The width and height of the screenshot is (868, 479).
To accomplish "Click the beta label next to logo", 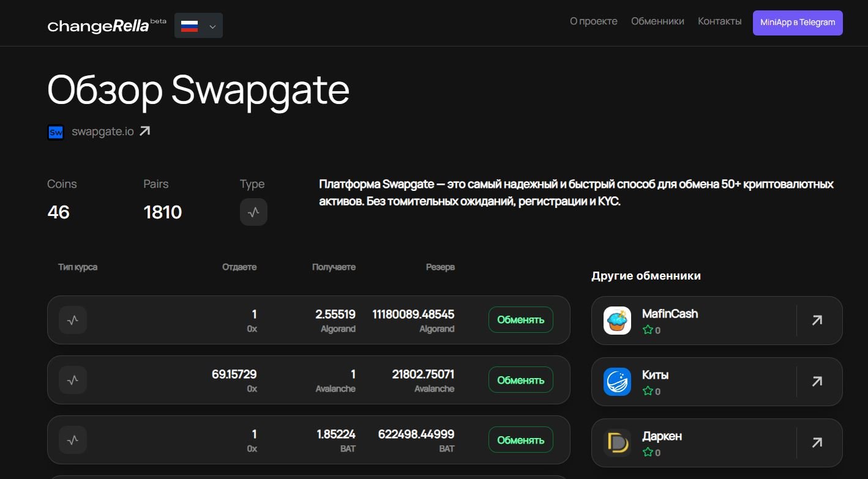I will pos(159,21).
